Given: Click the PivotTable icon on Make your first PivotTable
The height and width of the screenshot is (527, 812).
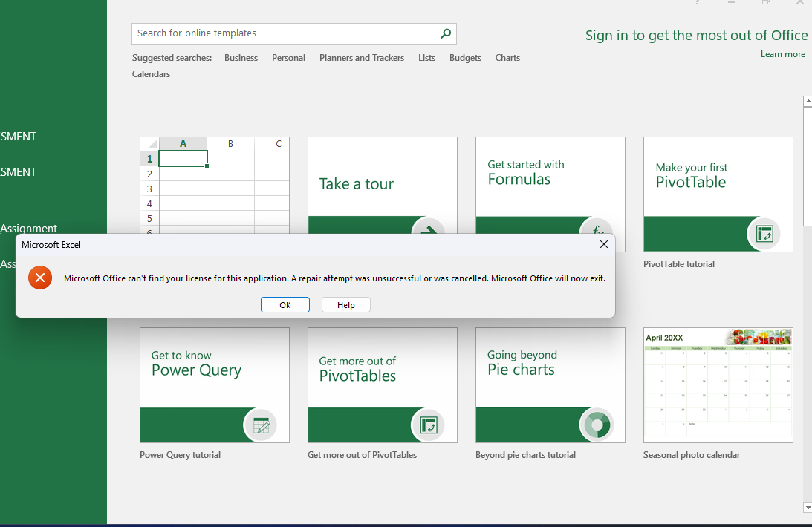Looking at the screenshot, I should pos(764,234).
